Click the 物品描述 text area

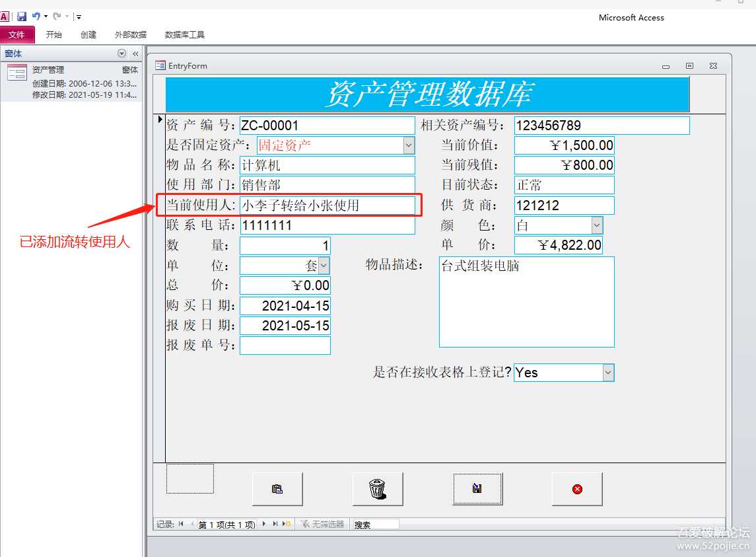(526, 302)
